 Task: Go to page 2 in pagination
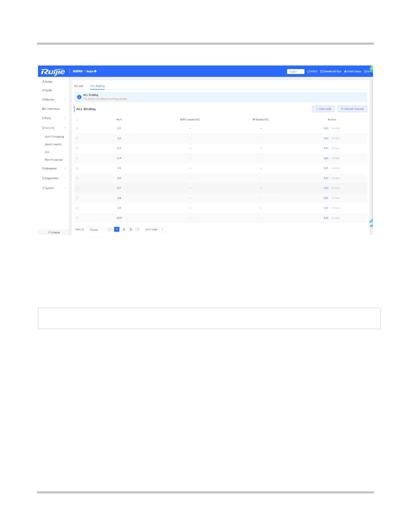(124, 229)
